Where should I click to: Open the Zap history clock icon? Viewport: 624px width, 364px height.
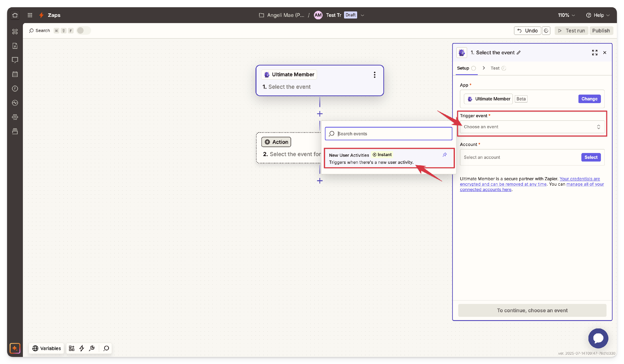[15, 88]
